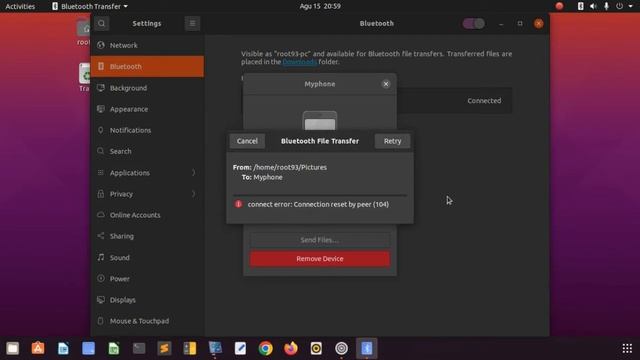Viewport: 640px width, 360px height.
Task: Click the transfer progress bar
Action: pos(320,196)
